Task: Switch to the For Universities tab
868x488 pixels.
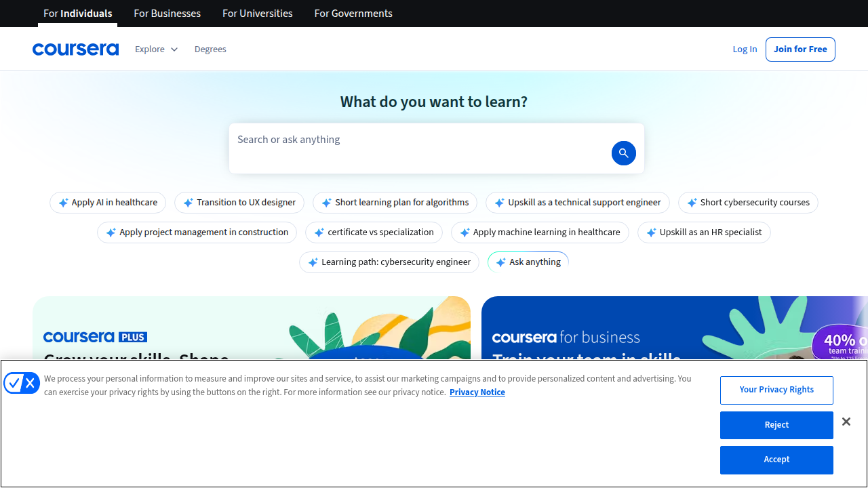Action: (x=257, y=13)
